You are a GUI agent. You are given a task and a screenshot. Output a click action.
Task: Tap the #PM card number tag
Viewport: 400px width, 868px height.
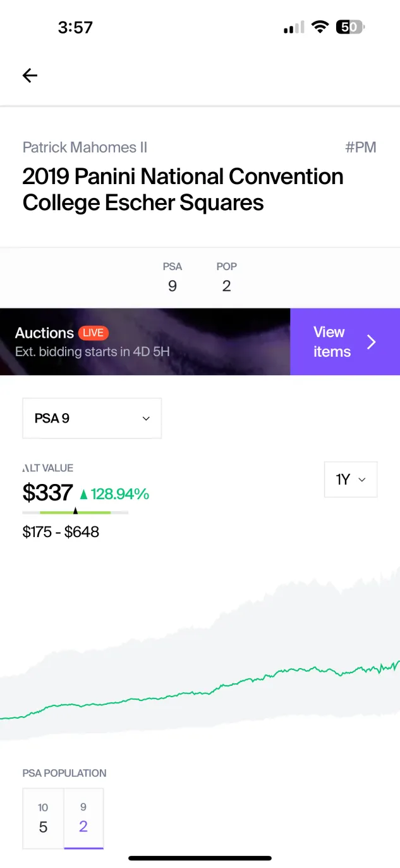pyautogui.click(x=361, y=147)
